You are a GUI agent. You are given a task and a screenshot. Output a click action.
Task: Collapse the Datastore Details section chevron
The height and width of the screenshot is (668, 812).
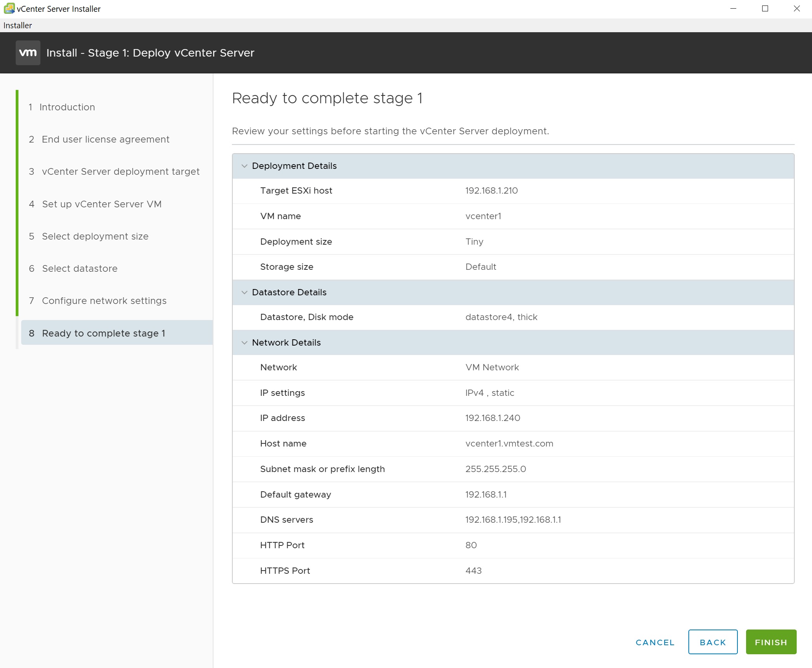[x=245, y=293]
